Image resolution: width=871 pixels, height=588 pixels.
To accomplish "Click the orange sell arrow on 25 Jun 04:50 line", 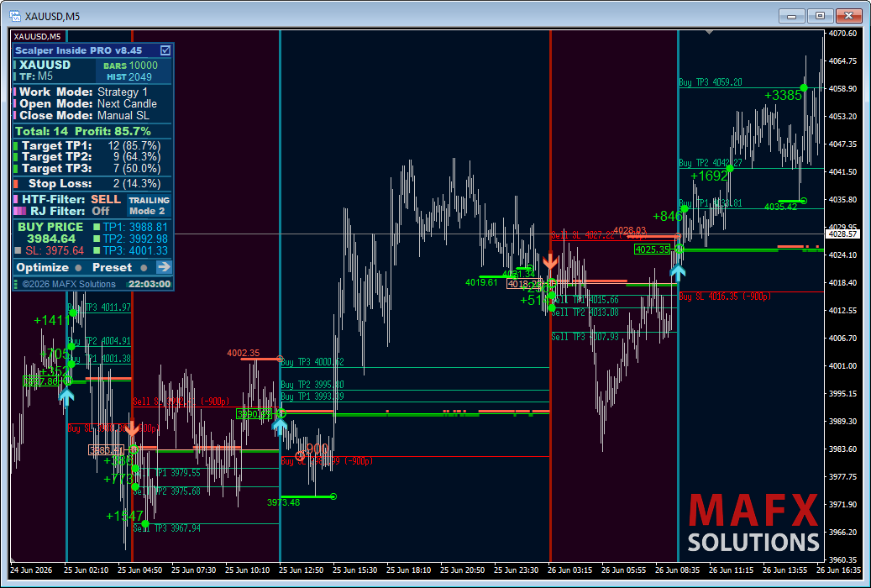I will (132, 428).
